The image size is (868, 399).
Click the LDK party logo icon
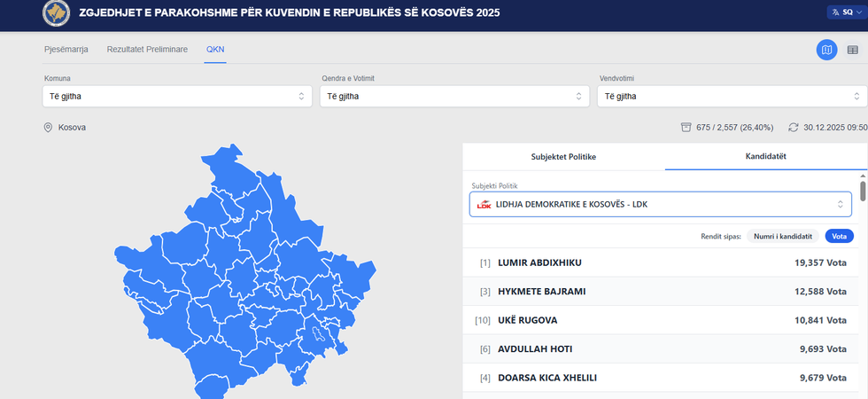[484, 205]
